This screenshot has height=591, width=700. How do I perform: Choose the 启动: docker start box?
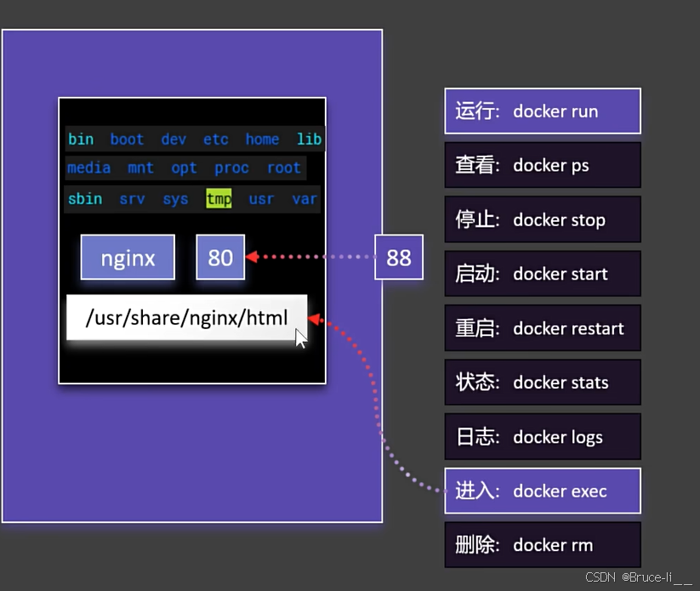(x=542, y=274)
